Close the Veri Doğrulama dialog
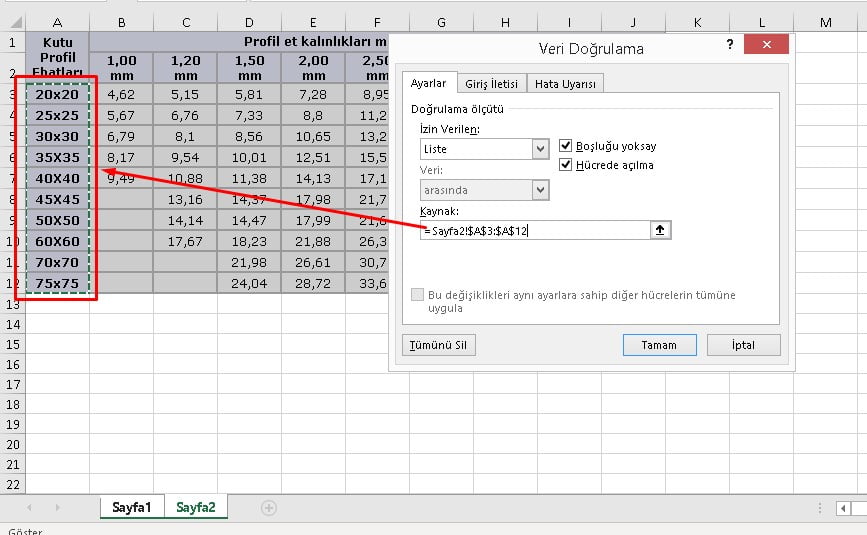 click(766, 45)
